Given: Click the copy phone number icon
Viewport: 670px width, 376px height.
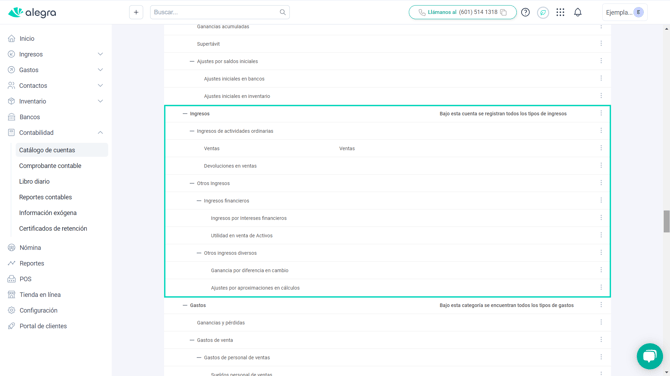Looking at the screenshot, I should pos(503,12).
